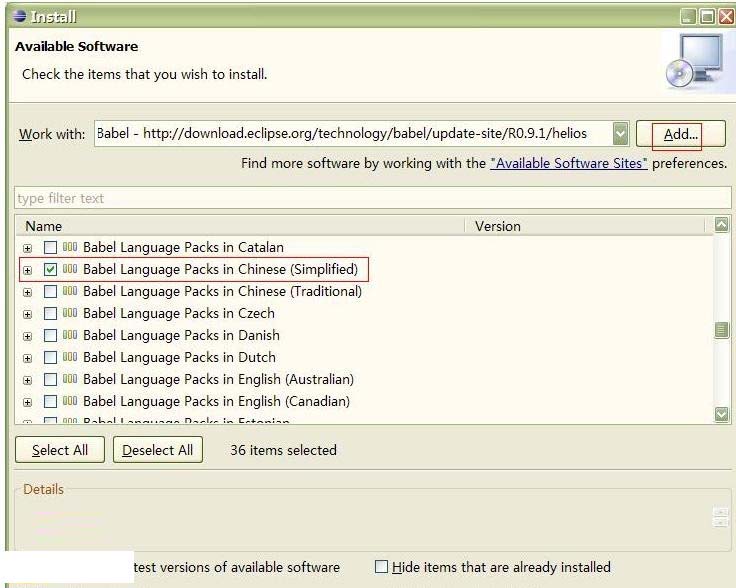Click the Eclipse icon in the Install title bar

tap(20, 16)
